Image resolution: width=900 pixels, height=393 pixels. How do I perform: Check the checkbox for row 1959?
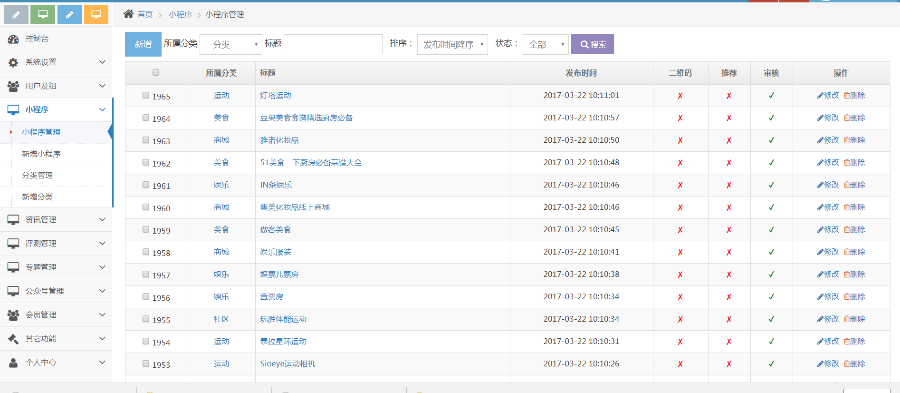point(146,229)
